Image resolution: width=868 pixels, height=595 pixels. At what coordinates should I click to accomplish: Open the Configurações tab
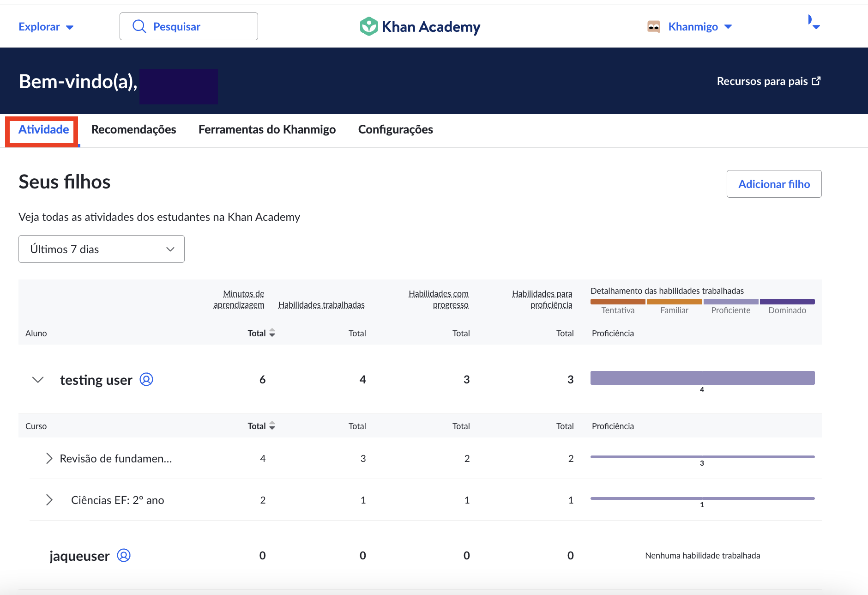click(x=395, y=130)
